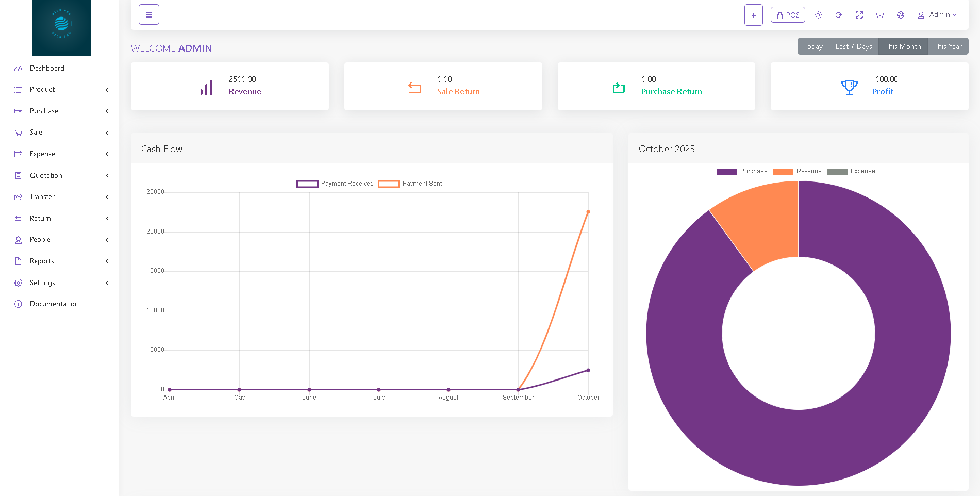Switch to This Year filter
980x496 pixels.
948,46
